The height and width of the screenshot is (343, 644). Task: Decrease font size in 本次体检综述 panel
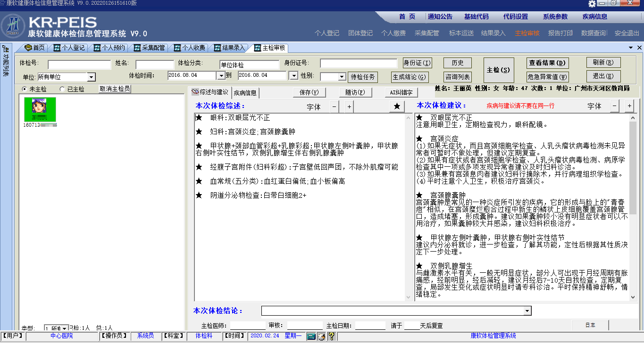334,107
